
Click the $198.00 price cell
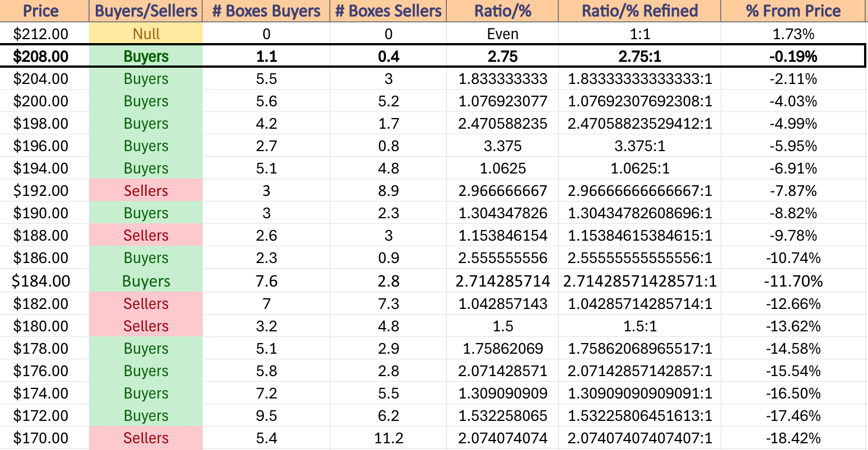(44, 123)
